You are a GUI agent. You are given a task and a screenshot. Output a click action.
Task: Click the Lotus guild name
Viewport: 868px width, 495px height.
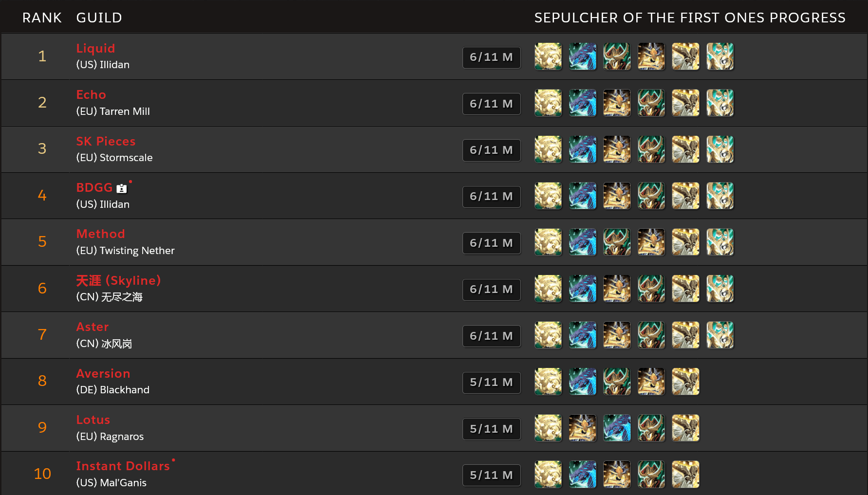(93, 420)
